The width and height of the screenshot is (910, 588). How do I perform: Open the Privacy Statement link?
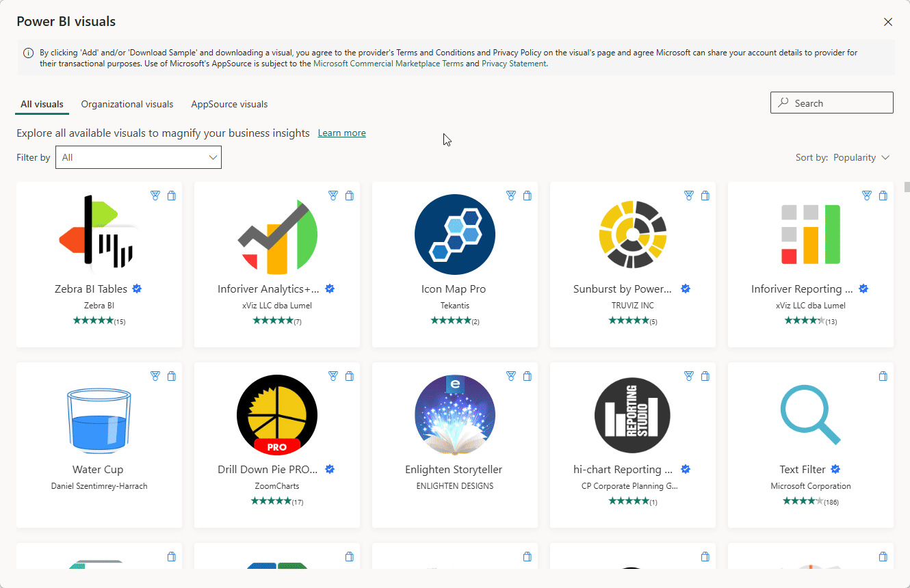click(x=514, y=63)
